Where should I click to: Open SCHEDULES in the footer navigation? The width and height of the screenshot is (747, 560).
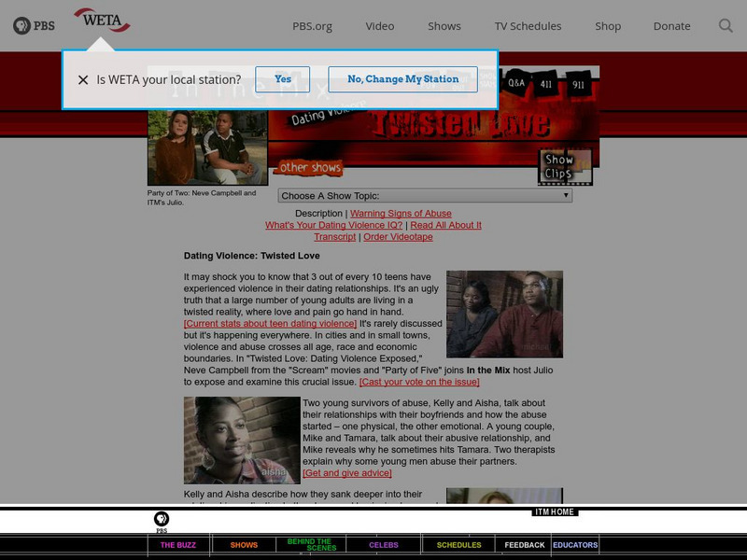tap(458, 545)
